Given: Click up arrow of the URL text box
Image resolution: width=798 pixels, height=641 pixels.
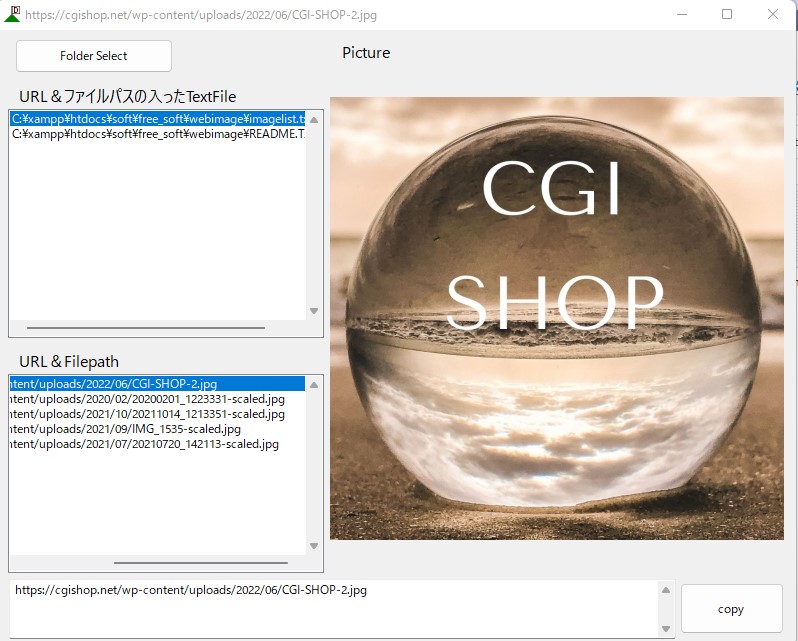Looking at the screenshot, I should (666, 591).
